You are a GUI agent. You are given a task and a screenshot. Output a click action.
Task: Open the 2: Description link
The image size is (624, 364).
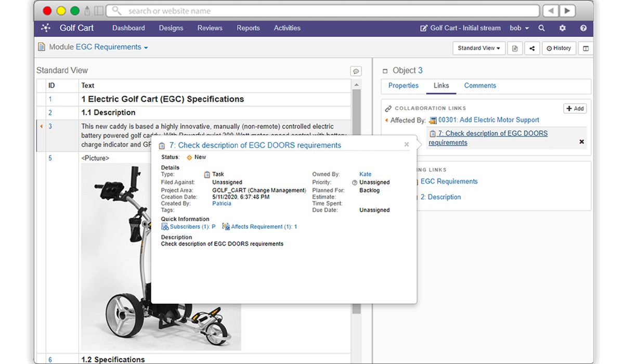click(441, 197)
